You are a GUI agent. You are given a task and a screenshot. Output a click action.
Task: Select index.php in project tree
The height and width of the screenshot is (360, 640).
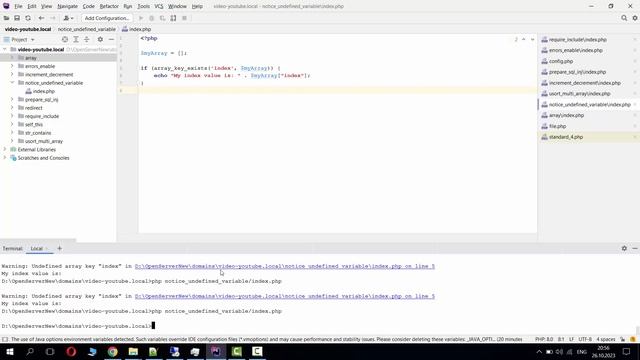tap(44, 91)
